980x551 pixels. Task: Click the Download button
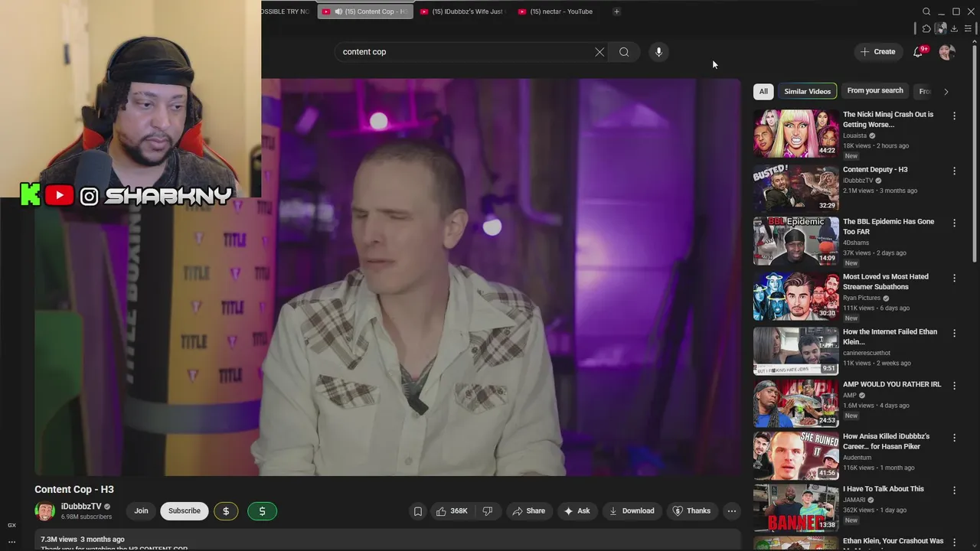point(632,511)
